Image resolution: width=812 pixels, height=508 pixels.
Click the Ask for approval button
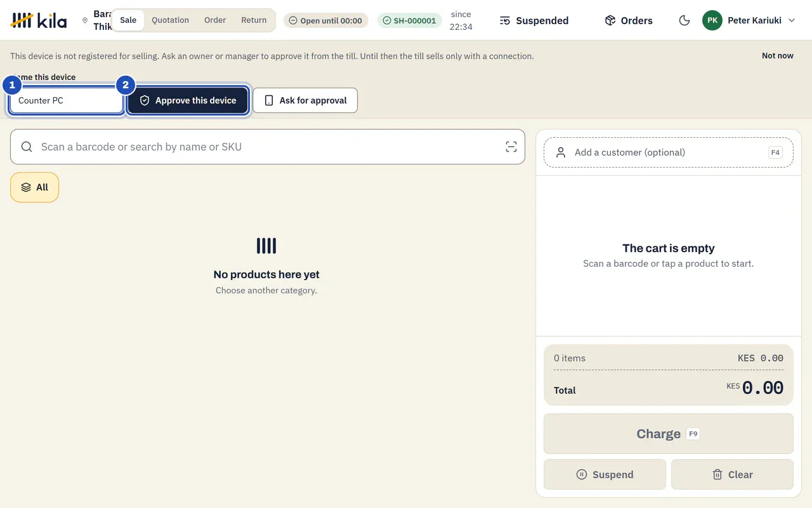[305, 100]
